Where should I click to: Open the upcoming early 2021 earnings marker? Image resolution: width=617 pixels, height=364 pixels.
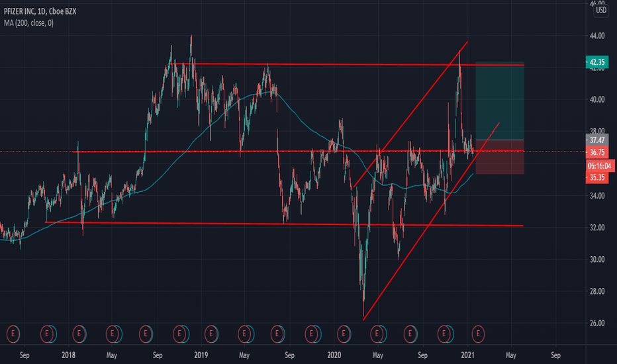click(478, 334)
